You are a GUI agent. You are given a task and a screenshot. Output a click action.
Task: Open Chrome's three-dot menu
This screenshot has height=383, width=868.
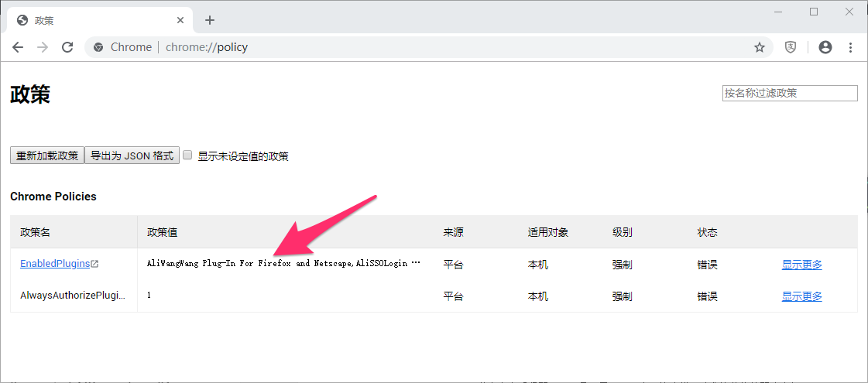[x=851, y=48]
